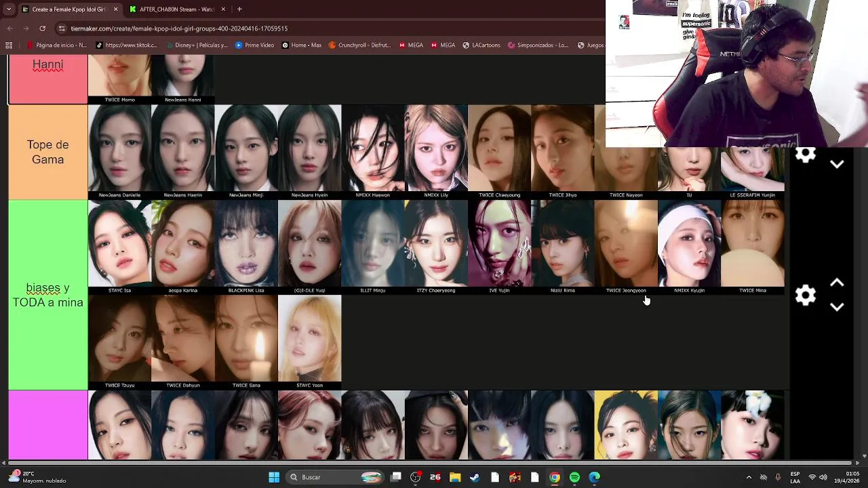Select NMIXX Lily image
868x488 pixels.
(x=436, y=152)
